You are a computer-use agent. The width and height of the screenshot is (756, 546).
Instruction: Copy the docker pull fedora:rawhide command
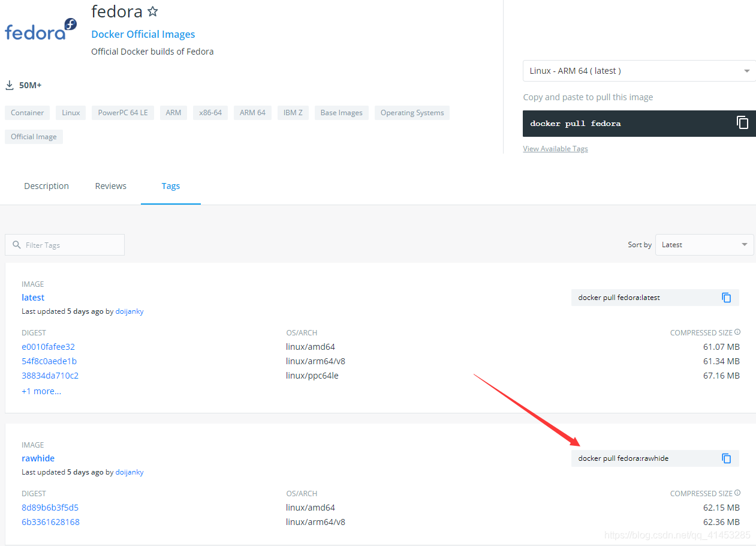pos(726,458)
